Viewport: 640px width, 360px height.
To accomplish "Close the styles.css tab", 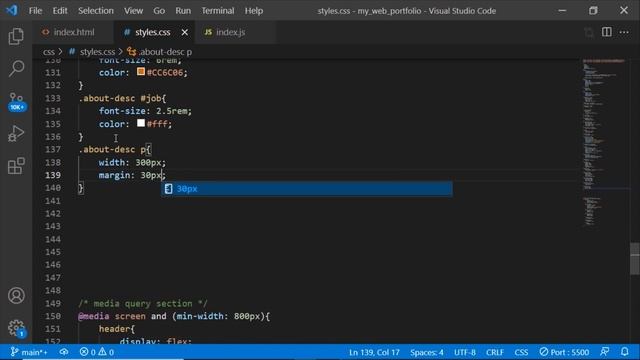I will [185, 32].
